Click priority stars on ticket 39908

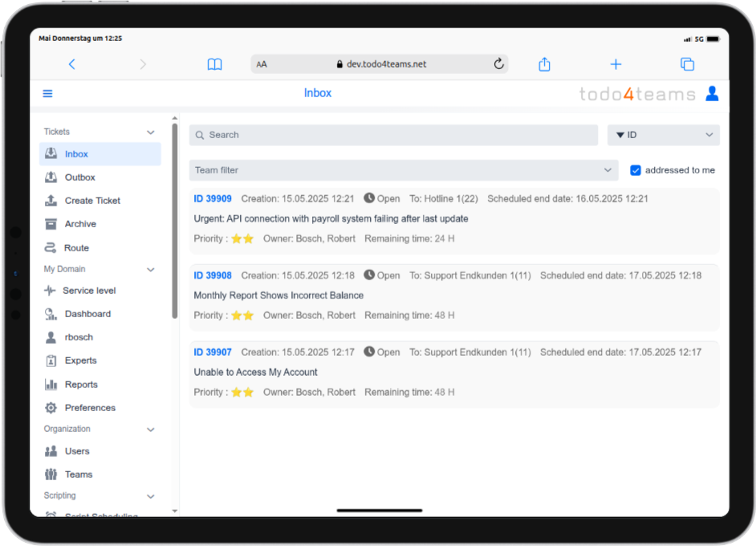[242, 316]
